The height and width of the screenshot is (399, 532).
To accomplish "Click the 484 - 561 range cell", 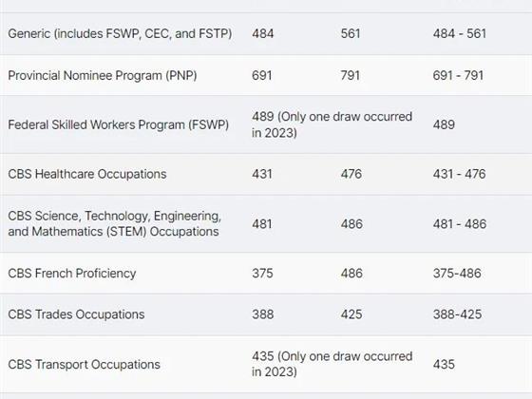I will (460, 33).
